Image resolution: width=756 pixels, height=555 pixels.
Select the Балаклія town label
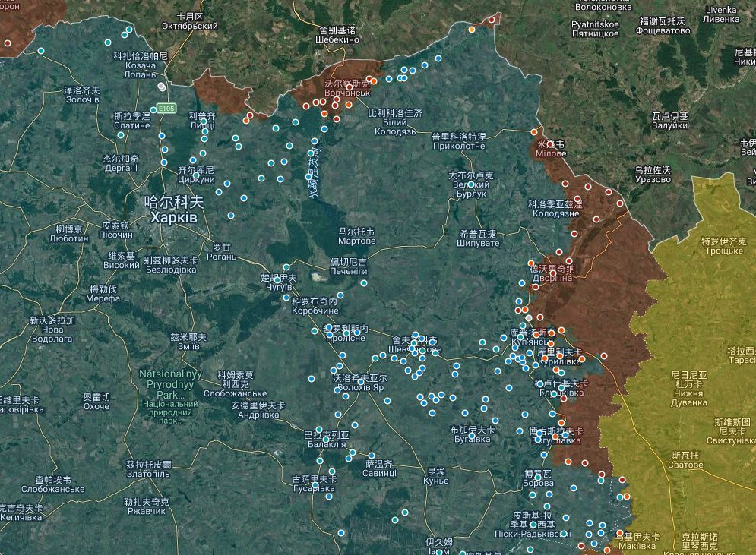pyautogui.click(x=326, y=445)
